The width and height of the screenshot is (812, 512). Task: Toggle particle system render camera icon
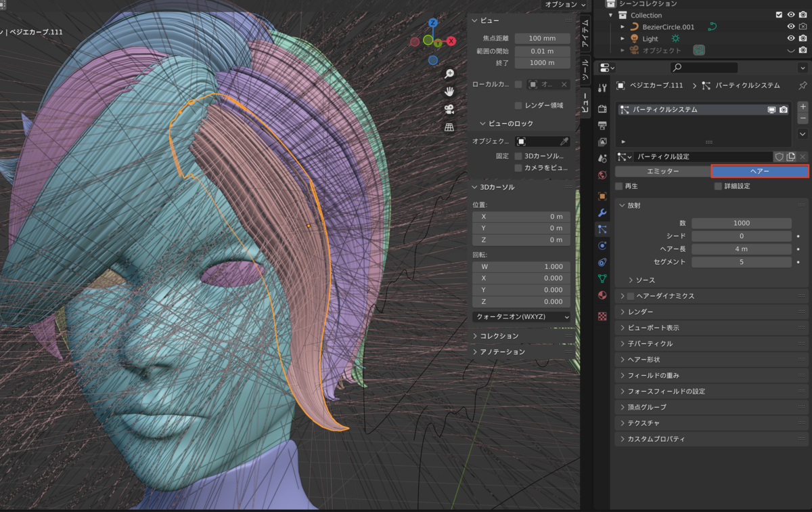click(784, 109)
